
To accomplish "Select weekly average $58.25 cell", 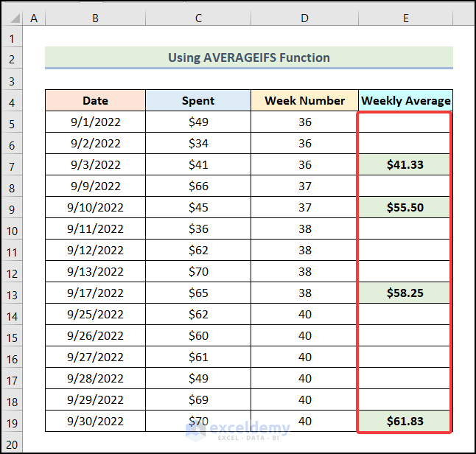I will 405,293.
